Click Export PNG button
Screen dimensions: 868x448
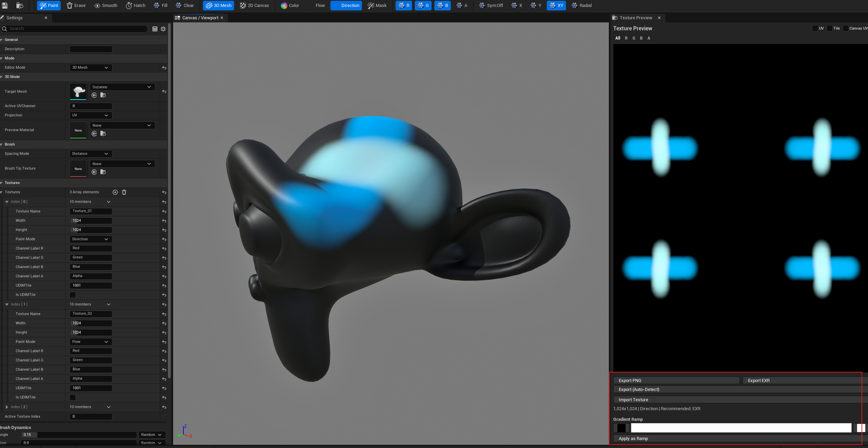pyautogui.click(x=676, y=381)
